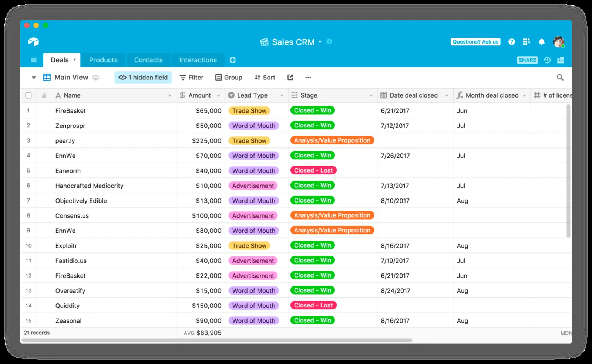Open the Amount column dropdown arrow
Screen dimensions: 592x364
pos(219,96)
